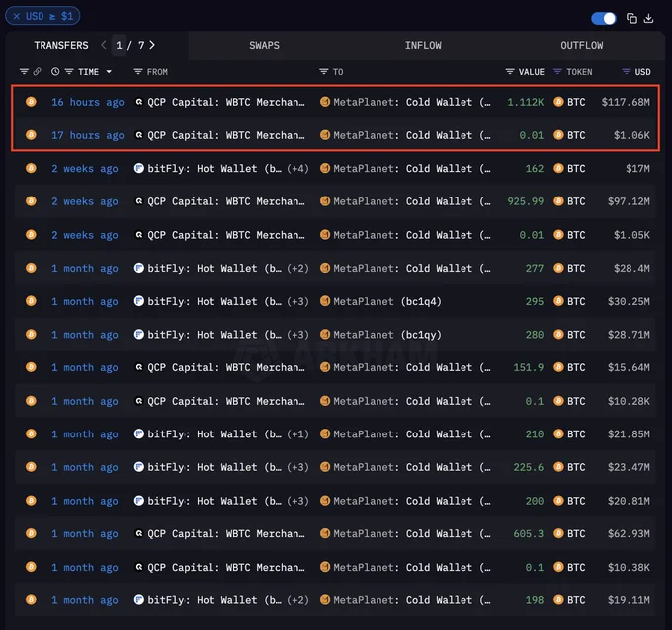Click the (+1) badge in $21.85M row
Image resolution: width=672 pixels, height=630 pixels.
click(x=297, y=434)
